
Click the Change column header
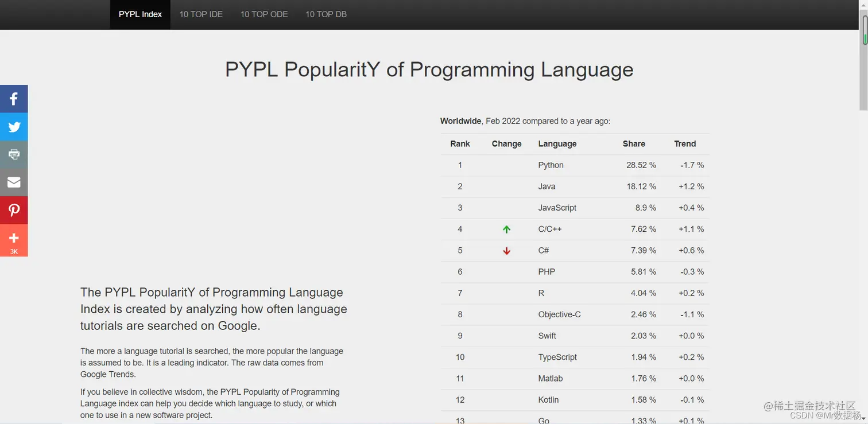pos(506,144)
